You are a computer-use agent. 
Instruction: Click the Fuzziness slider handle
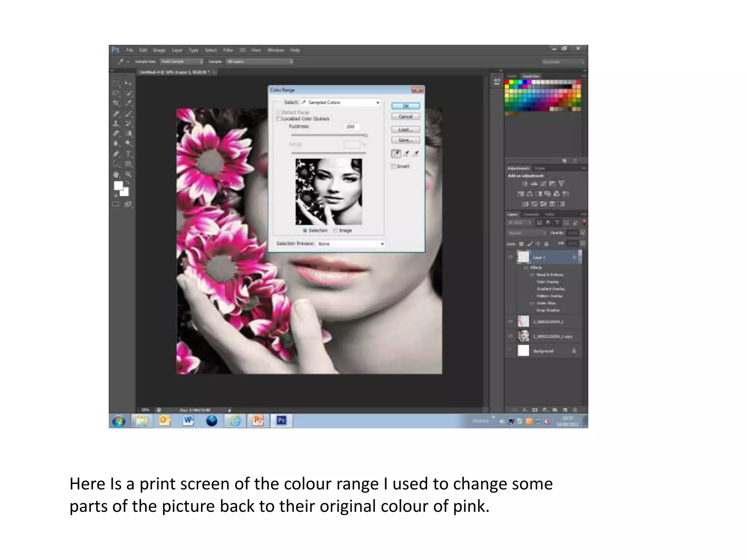pos(366,135)
